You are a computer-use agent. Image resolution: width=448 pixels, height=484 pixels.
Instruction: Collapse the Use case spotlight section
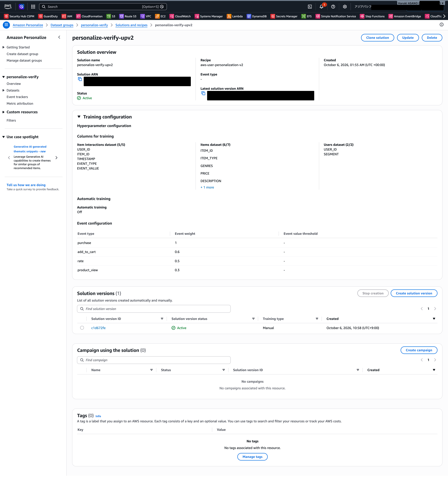pos(3,137)
